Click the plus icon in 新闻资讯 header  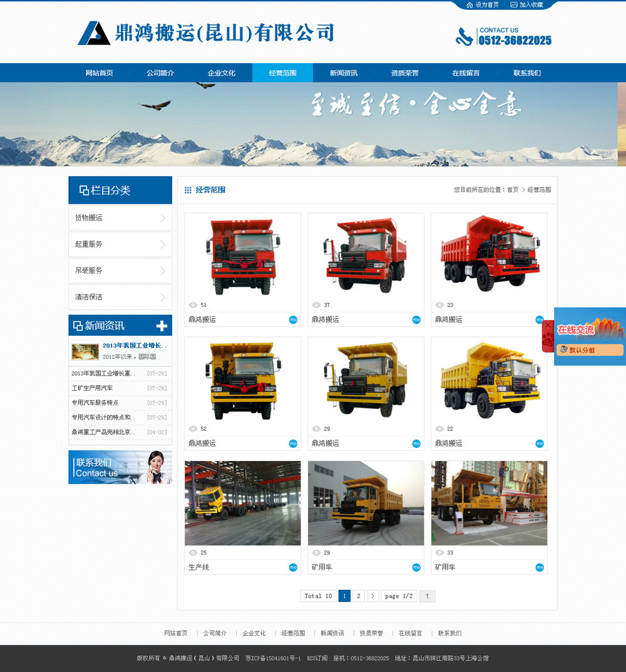click(162, 326)
